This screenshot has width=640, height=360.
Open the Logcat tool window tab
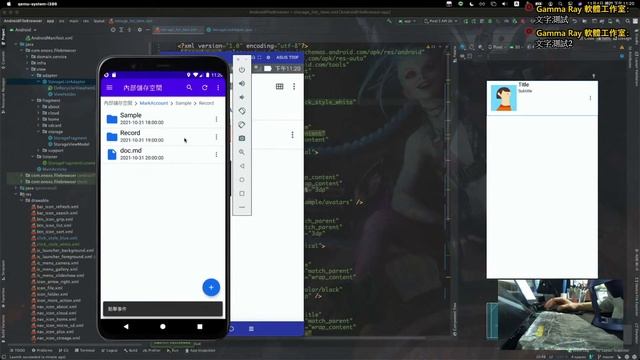110,350
